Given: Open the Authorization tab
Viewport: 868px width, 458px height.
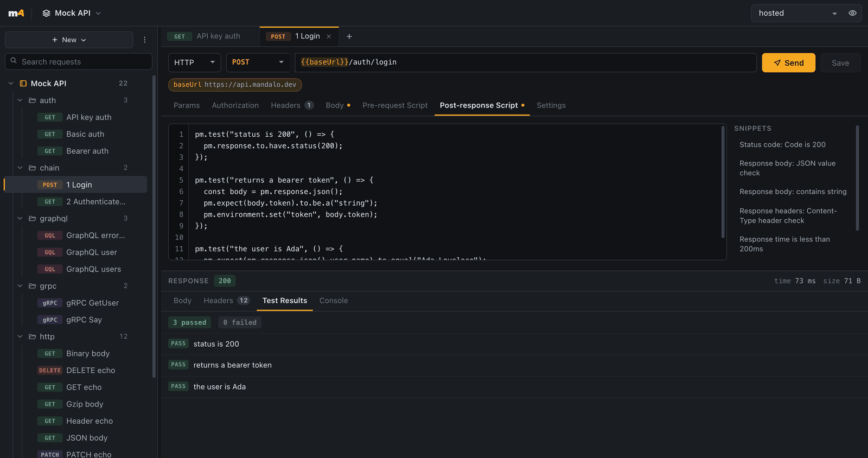Looking at the screenshot, I should click(235, 105).
